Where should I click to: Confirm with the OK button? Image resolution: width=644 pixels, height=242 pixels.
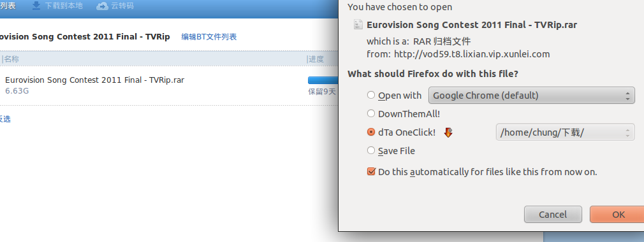tap(617, 214)
